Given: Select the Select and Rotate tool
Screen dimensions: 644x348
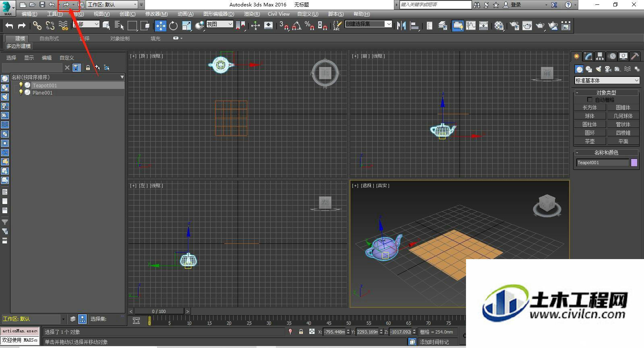Looking at the screenshot, I should pos(174,26).
